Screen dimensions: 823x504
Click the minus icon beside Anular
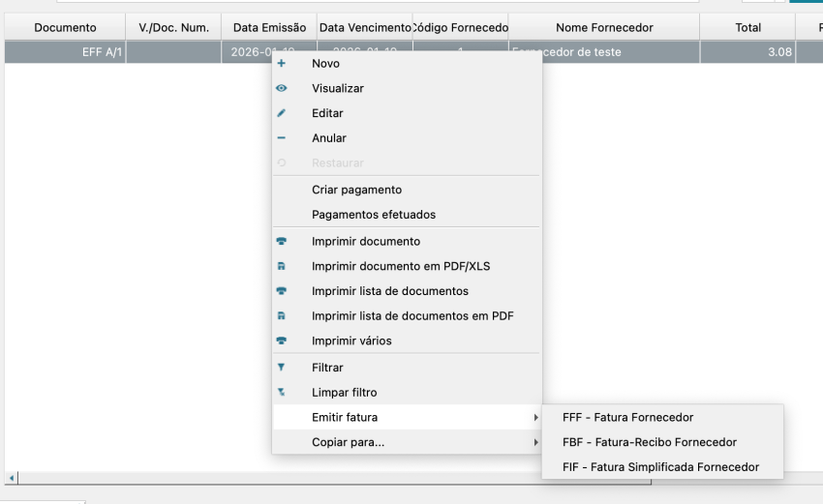[282, 138]
